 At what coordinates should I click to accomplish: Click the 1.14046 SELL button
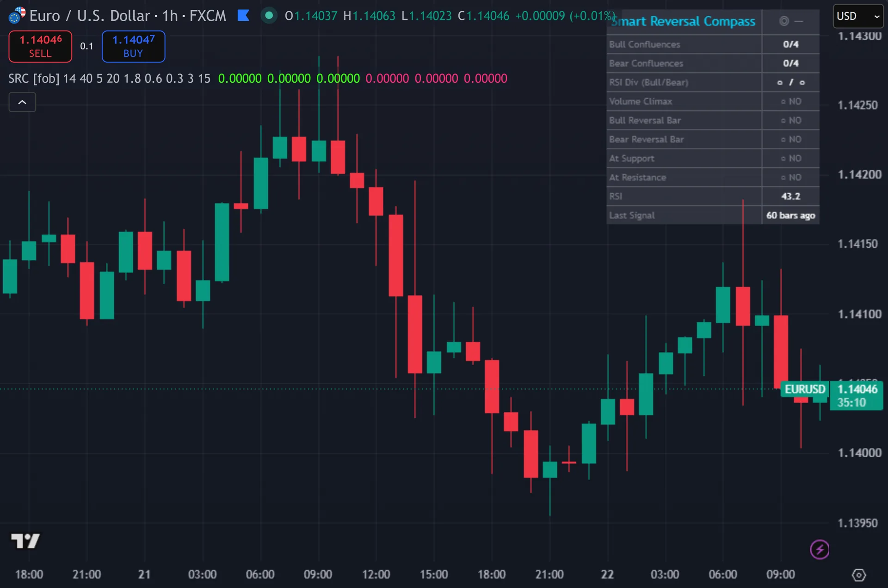pos(40,46)
